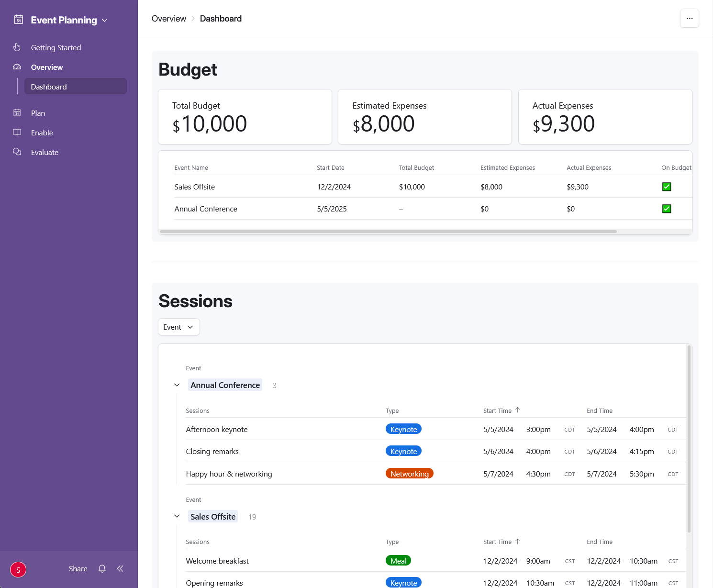Click the notification bell icon
The width and height of the screenshot is (713, 588).
click(102, 568)
